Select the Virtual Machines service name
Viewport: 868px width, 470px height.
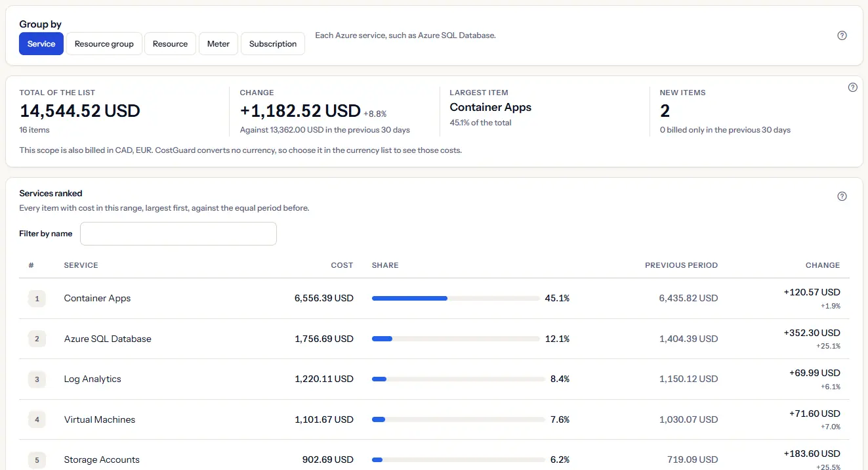[x=100, y=419]
